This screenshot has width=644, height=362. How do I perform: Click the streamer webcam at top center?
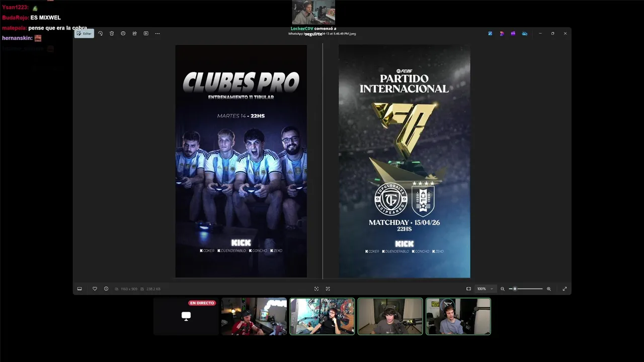313,12
